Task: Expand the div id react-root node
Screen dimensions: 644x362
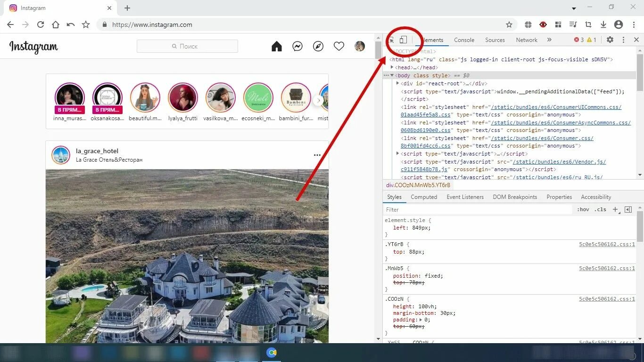Action: 398,83
